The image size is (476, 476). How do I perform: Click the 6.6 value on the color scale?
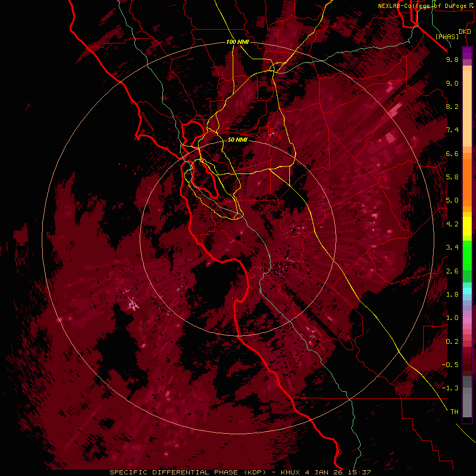[x=452, y=153]
